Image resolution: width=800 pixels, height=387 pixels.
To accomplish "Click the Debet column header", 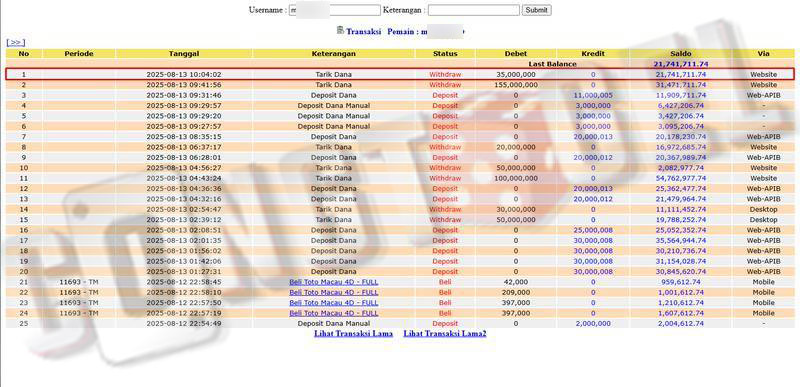I will 515,54.
